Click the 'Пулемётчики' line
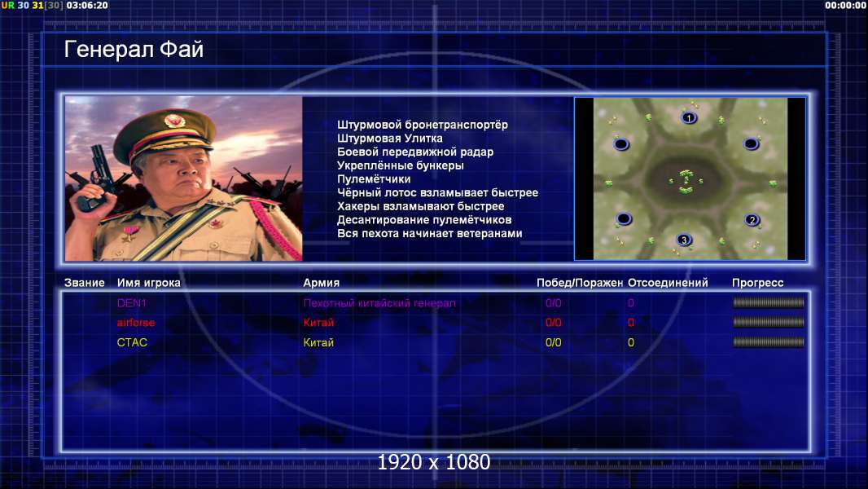The image size is (868, 489). 374,178
